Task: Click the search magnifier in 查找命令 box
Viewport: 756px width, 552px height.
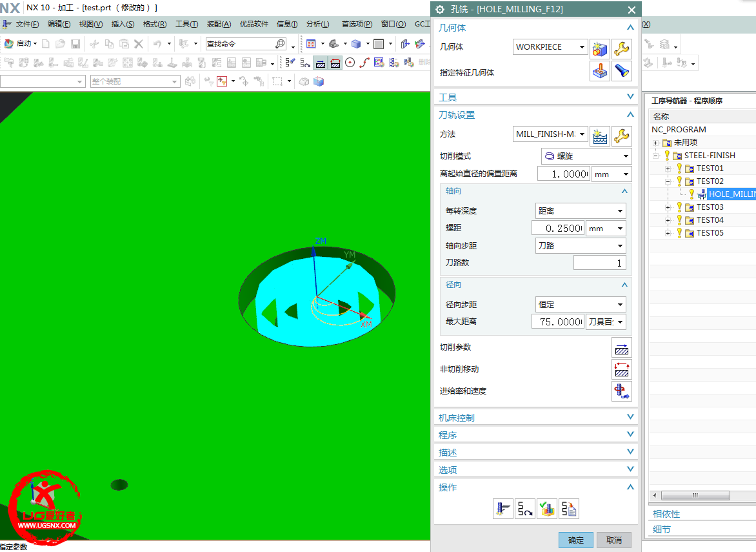Action: (x=280, y=44)
